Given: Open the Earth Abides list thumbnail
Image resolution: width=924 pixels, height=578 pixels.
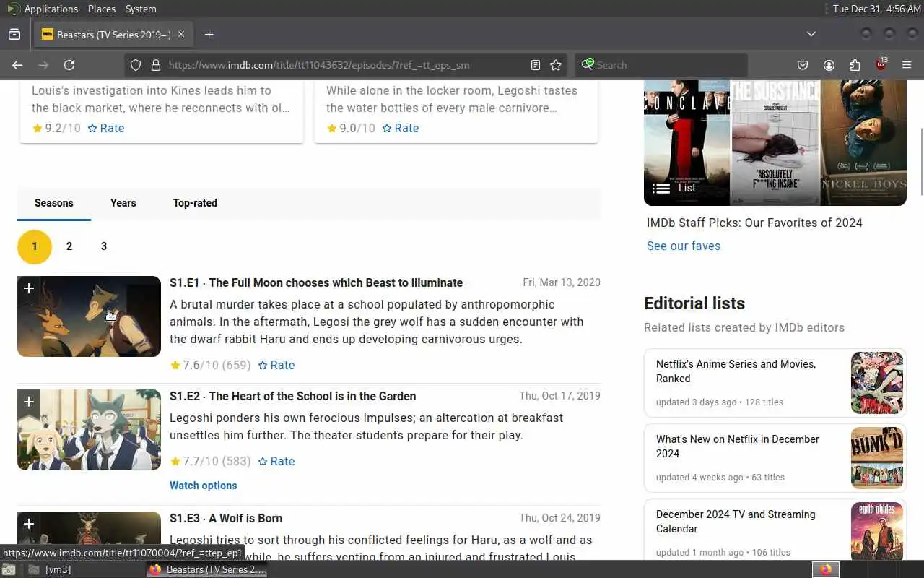Looking at the screenshot, I should (x=877, y=531).
